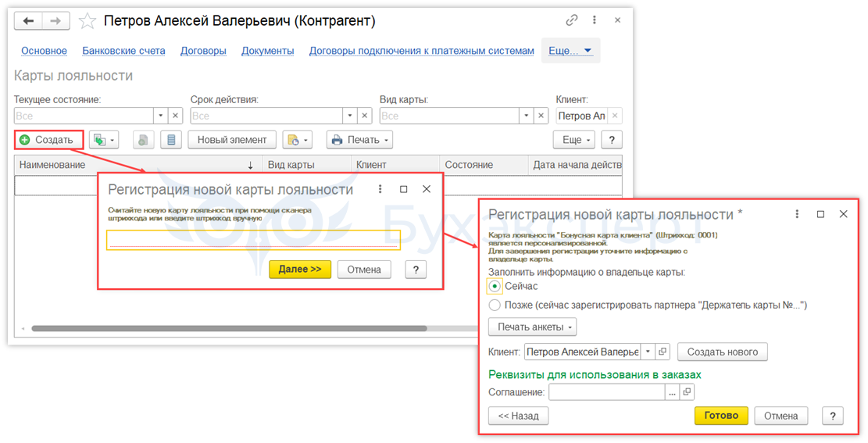The height and width of the screenshot is (443, 868).
Task: Click the list view icon next to Новый элемент
Action: coord(172,140)
